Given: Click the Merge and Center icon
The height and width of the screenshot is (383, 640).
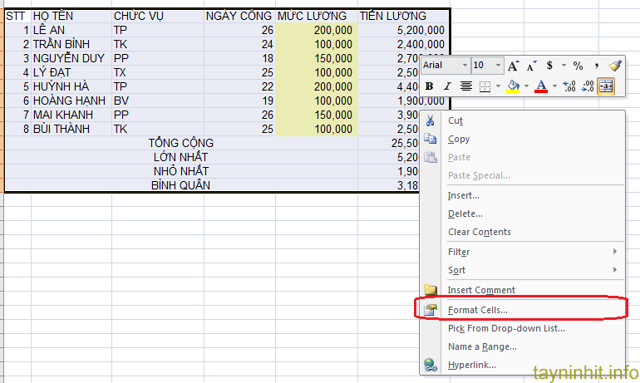Looking at the screenshot, I should point(606,86).
